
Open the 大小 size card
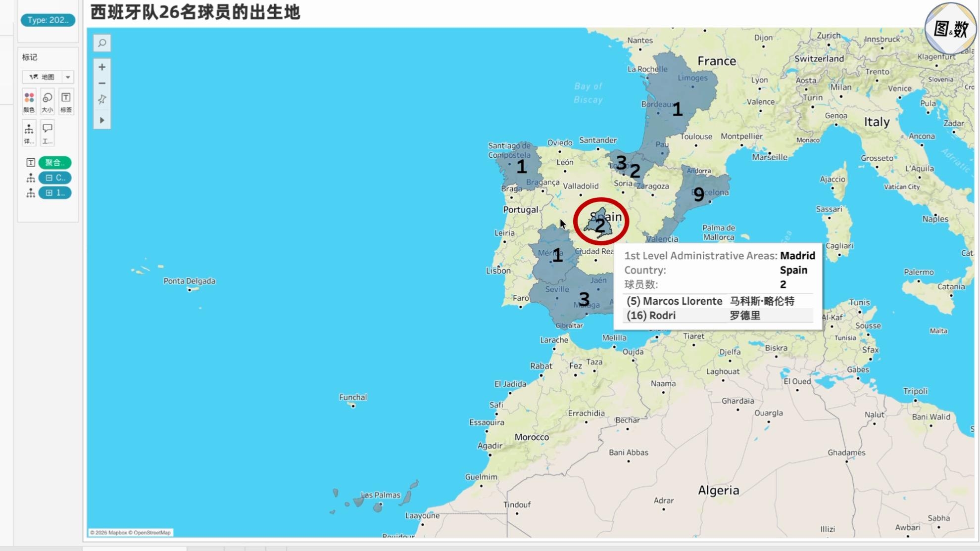coord(48,102)
